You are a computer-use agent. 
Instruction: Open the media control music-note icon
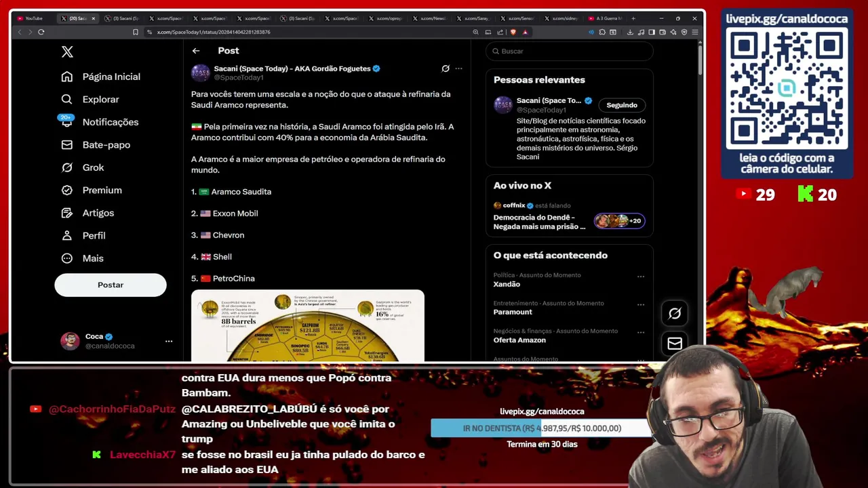(641, 32)
